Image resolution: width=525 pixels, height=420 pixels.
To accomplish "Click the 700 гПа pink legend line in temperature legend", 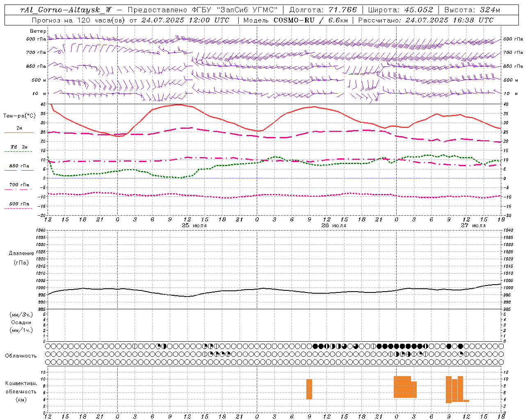I will pos(19,189).
